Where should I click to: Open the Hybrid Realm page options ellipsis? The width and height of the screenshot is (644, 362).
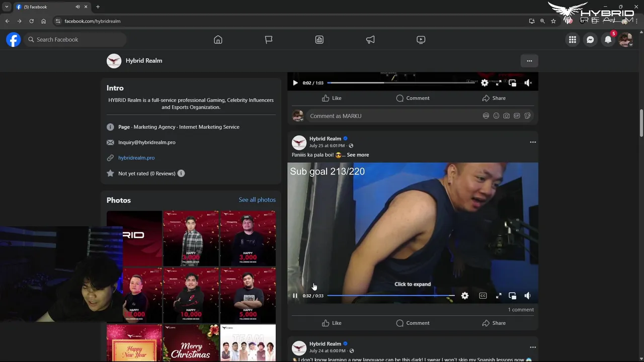pyautogui.click(x=529, y=61)
